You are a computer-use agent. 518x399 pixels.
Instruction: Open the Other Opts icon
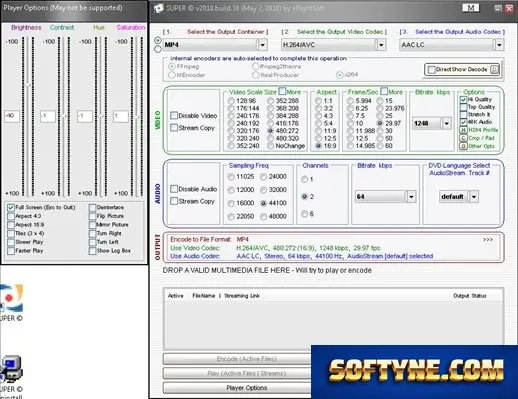click(463, 146)
